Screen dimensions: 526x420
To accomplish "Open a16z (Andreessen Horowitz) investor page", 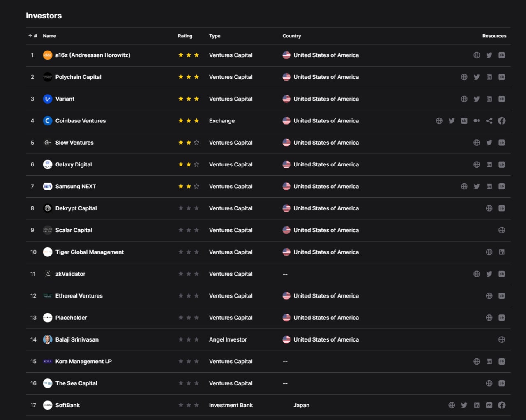I will (93, 55).
